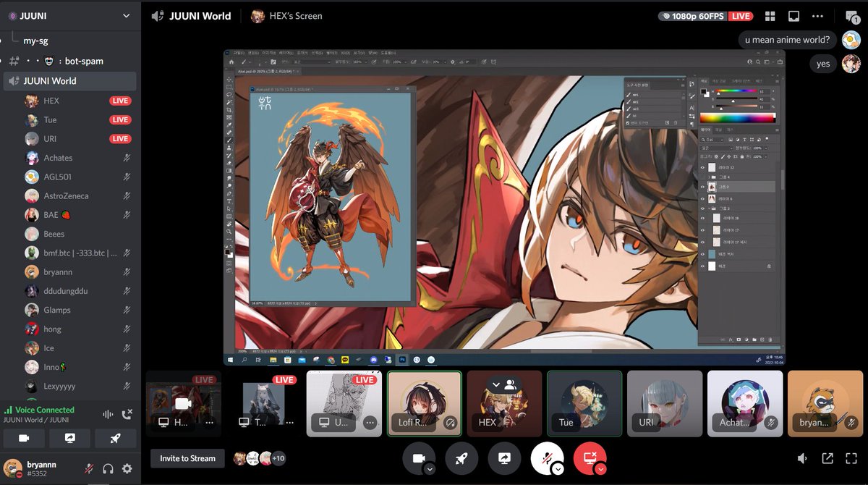Click the status icon on Lofi R... tile

(450, 423)
